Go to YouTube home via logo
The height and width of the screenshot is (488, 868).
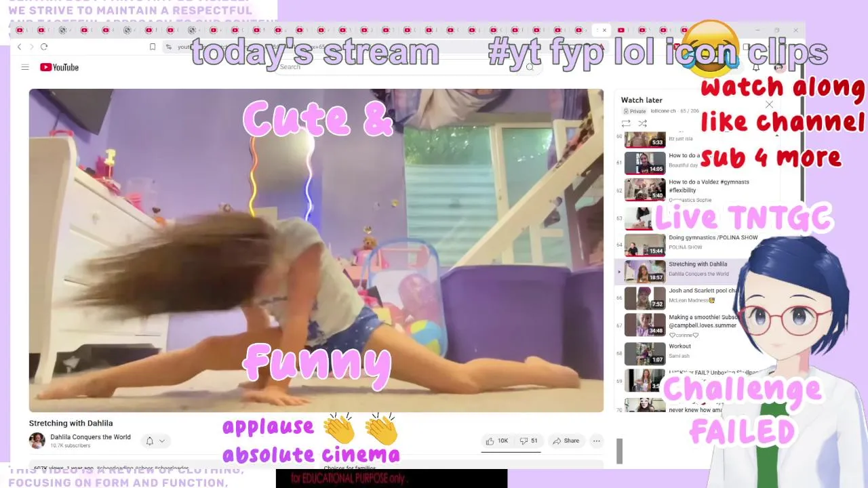point(60,67)
